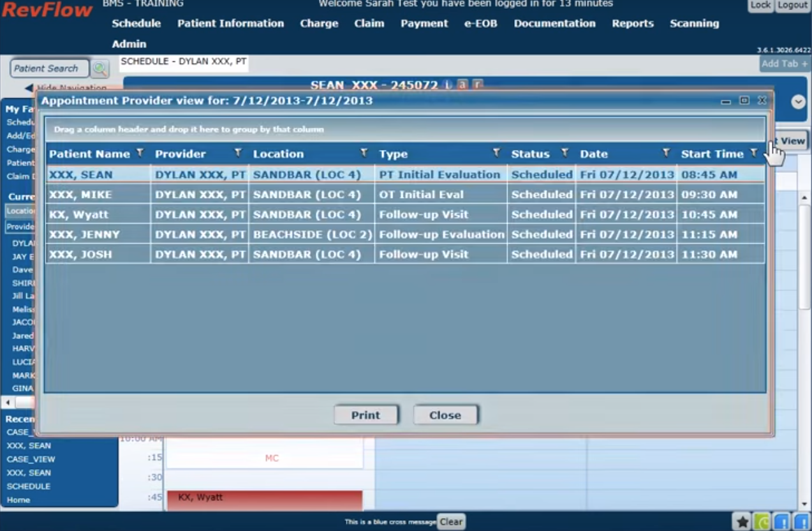Viewport: 812px width, 531px height.
Task: Open CASE_VIEW in recent list
Action: click(31, 459)
